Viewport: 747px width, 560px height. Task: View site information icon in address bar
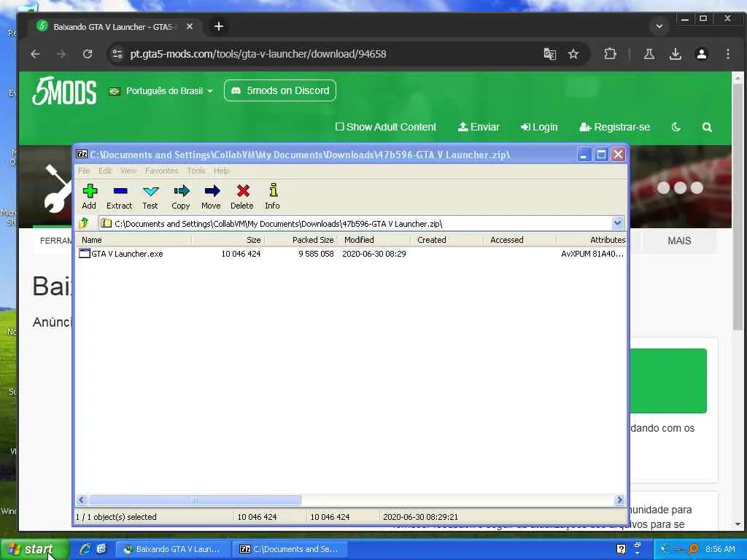coord(117,54)
